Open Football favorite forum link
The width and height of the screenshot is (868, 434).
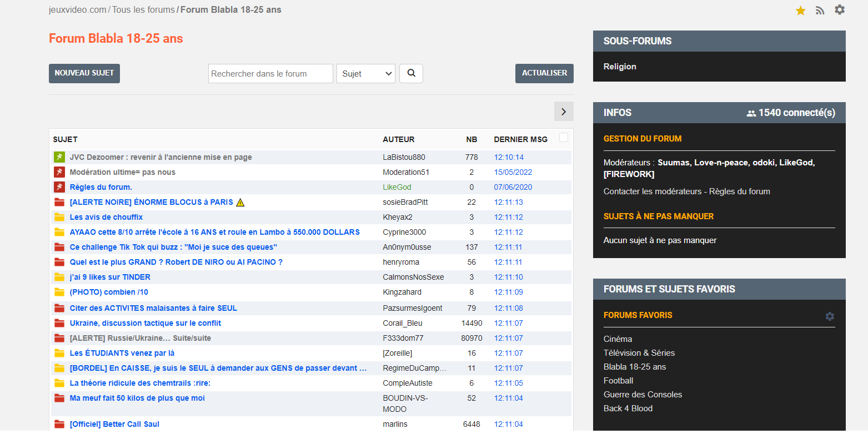[619, 381]
